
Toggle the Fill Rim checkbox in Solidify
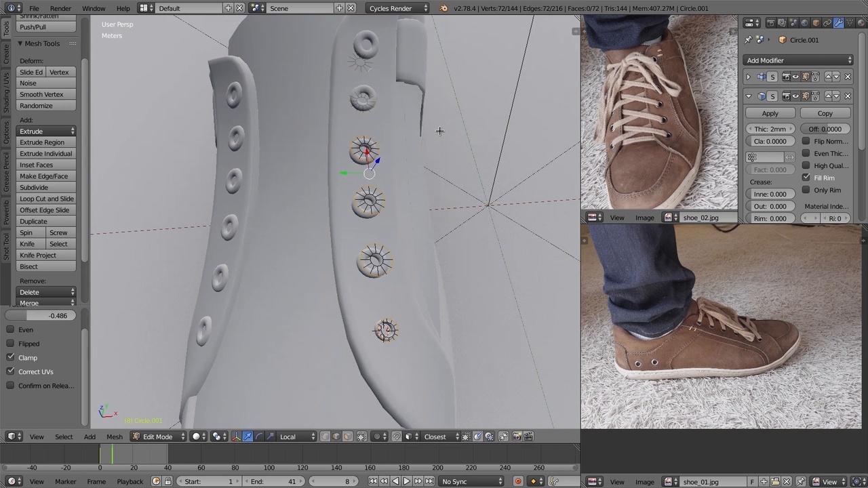806,178
